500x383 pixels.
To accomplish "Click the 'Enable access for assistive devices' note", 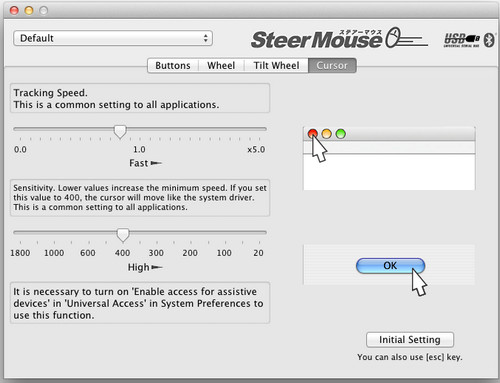I will pyautogui.click(x=140, y=303).
